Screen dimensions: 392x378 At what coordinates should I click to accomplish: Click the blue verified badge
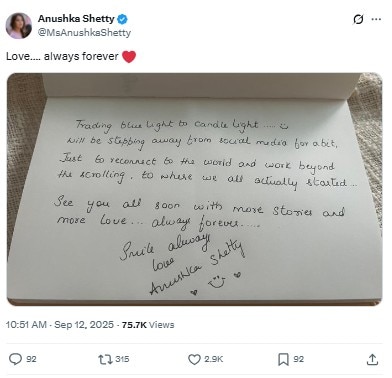pyautogui.click(x=122, y=19)
